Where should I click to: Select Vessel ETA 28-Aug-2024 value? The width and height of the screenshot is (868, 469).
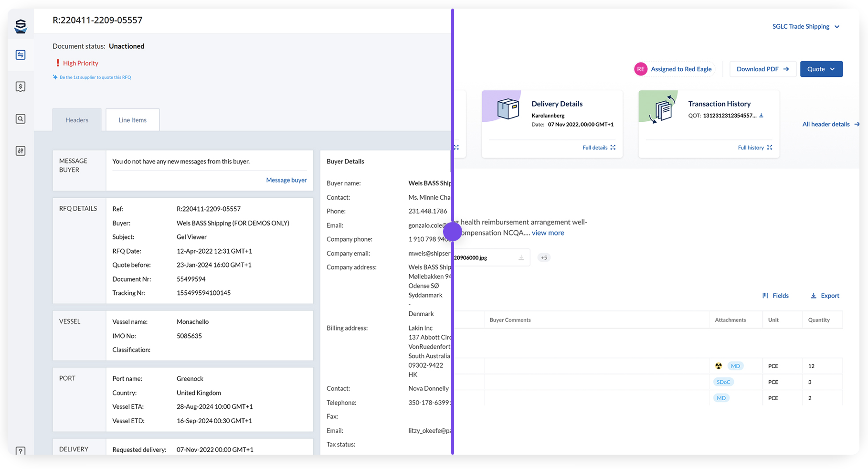click(x=214, y=407)
